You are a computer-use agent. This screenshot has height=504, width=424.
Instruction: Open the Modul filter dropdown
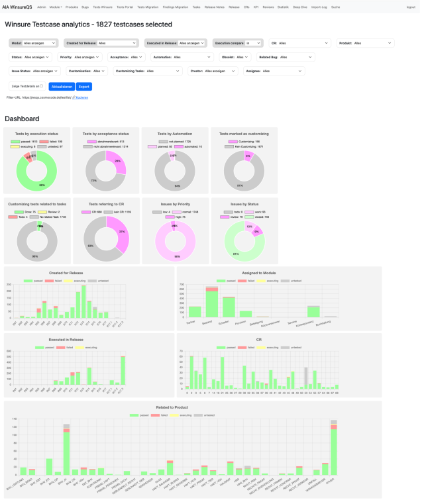[35, 43]
